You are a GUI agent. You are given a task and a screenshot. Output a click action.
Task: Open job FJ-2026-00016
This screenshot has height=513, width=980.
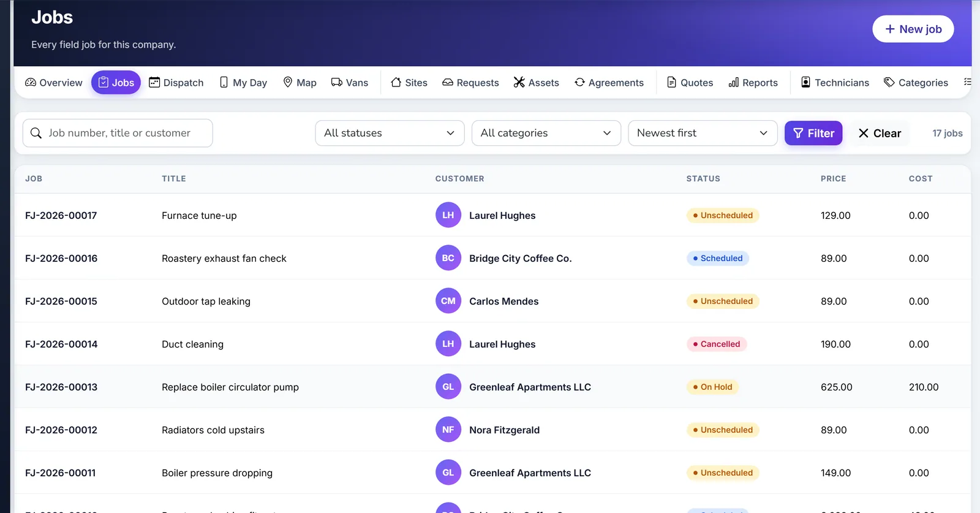coord(61,259)
